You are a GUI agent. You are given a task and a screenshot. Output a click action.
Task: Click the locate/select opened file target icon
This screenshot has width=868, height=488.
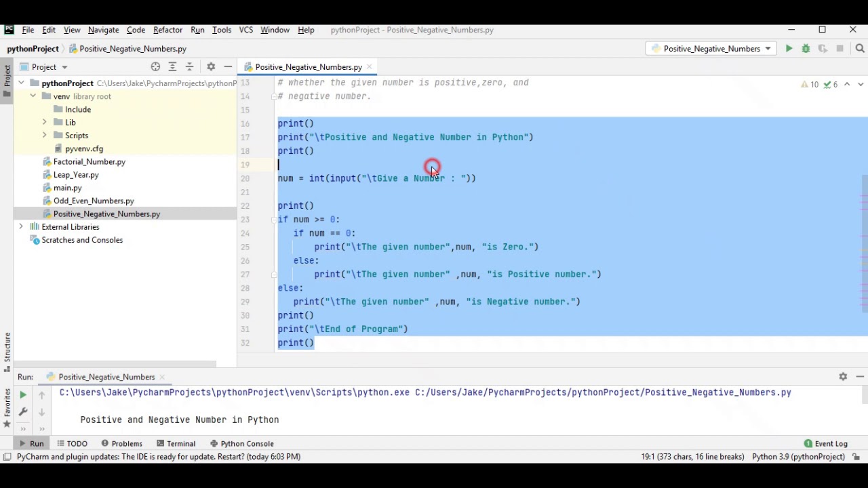155,66
